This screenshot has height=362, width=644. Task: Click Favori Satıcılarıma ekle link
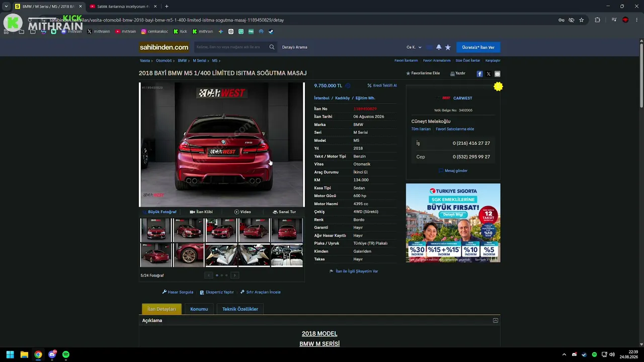(455, 129)
